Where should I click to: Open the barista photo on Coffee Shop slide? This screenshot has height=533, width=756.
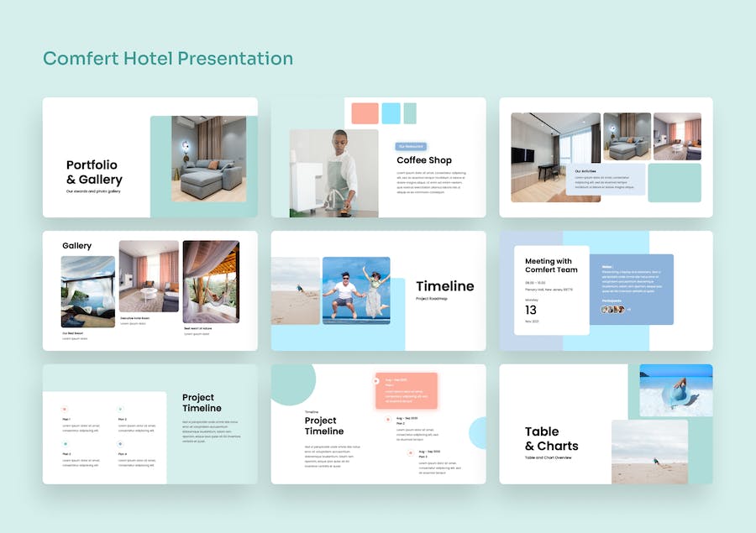(x=333, y=173)
